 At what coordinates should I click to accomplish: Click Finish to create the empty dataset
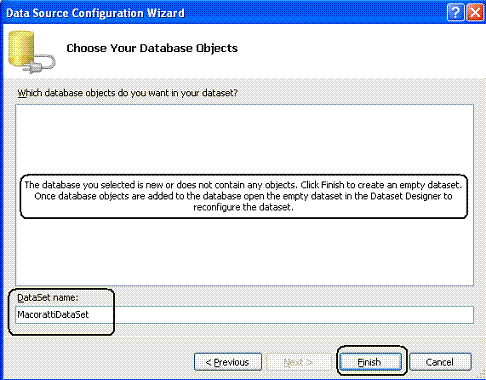[370, 362]
